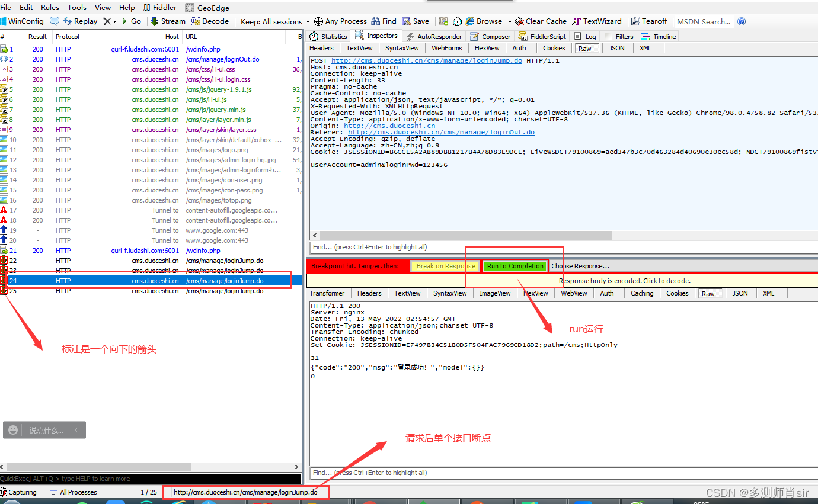Click the request Find text box
818x504 pixels.
pyautogui.click(x=563, y=247)
